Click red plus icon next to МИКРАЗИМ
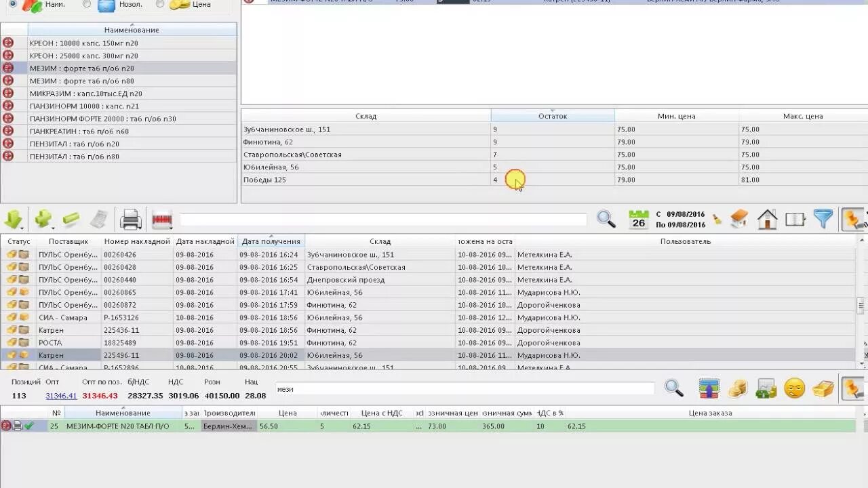Screen dimensions: 868x488 coord(8,93)
